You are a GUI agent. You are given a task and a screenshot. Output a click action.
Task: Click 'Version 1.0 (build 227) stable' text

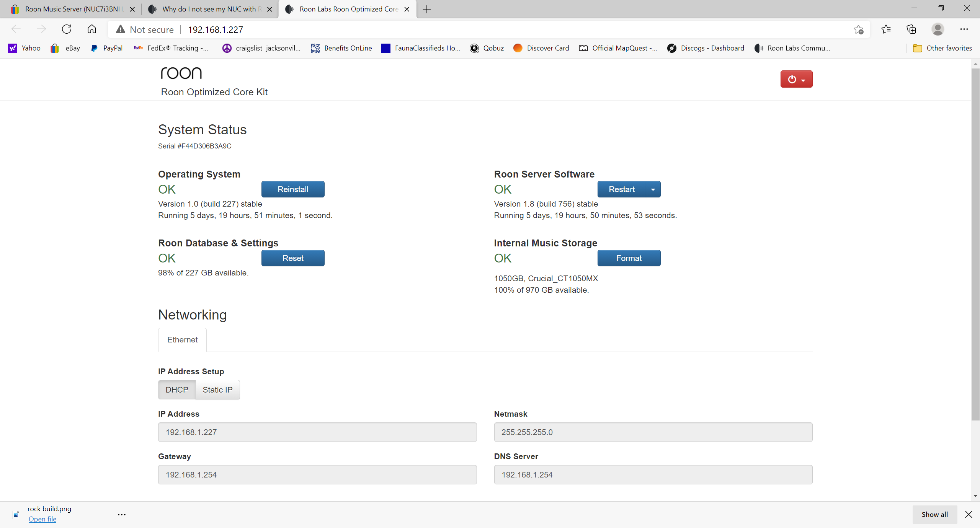210,204
